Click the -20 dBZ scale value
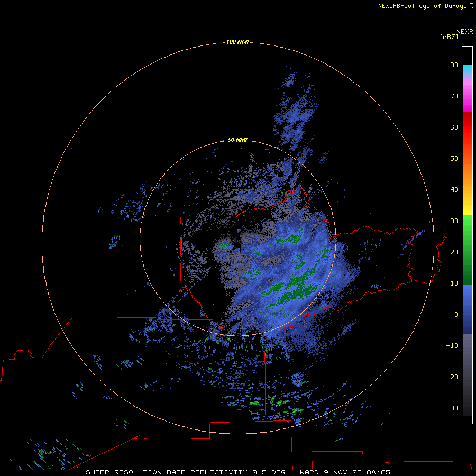 (452, 377)
